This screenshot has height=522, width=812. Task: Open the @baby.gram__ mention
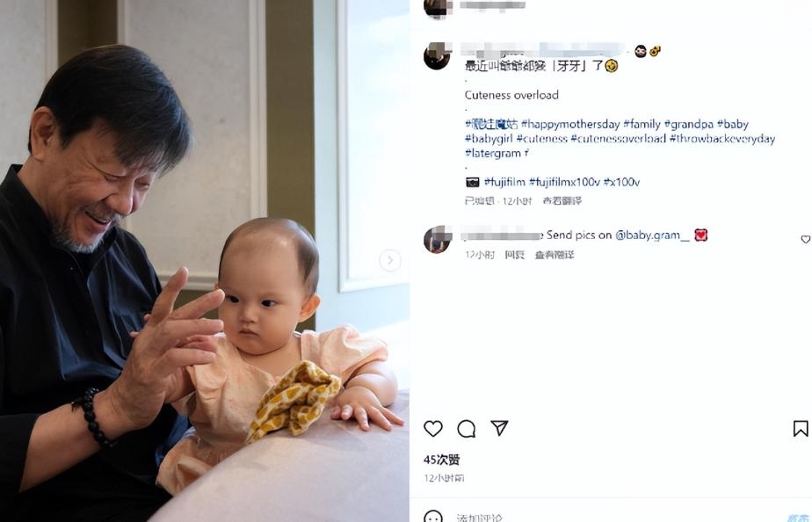tap(652, 236)
